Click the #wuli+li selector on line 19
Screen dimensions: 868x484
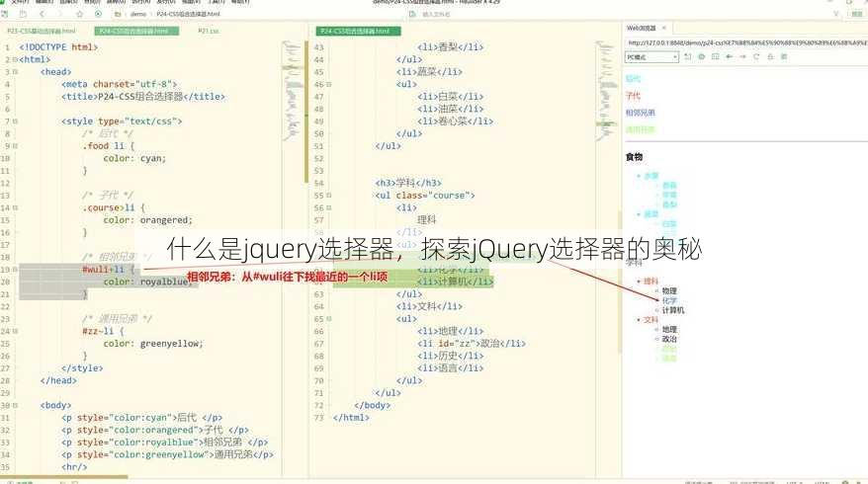pyautogui.click(x=104, y=270)
